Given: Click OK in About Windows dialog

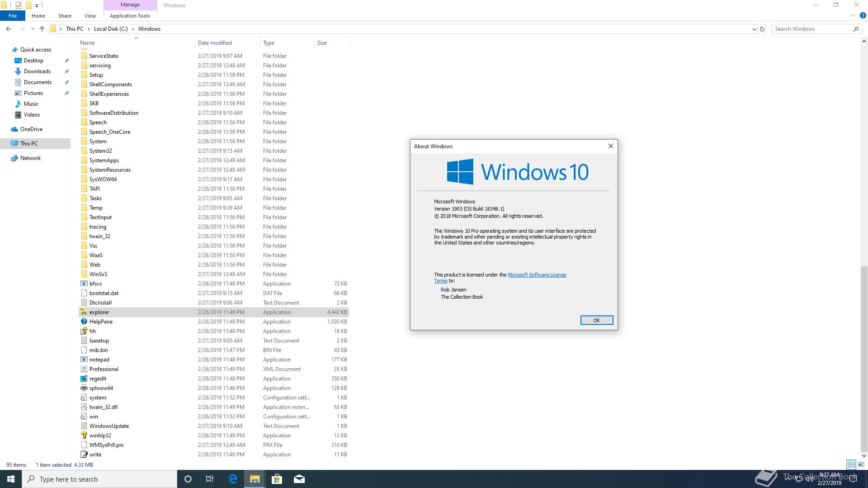Looking at the screenshot, I should coord(596,320).
